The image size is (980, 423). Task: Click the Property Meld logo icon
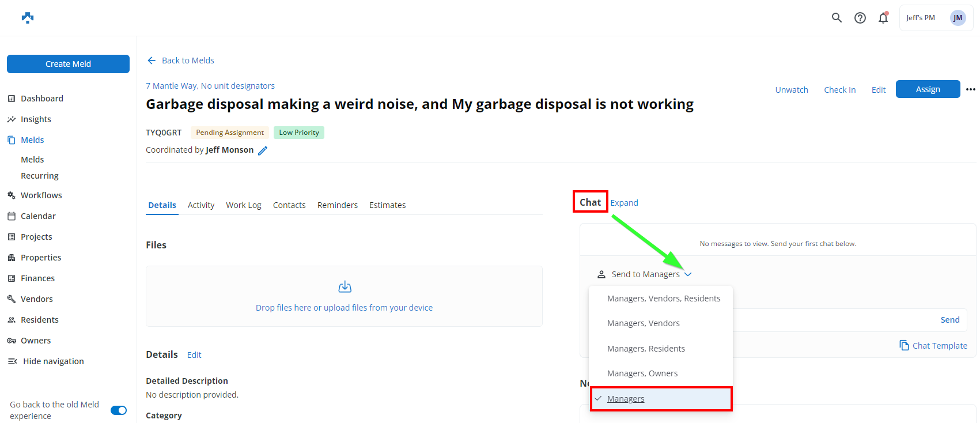pyautogui.click(x=28, y=18)
